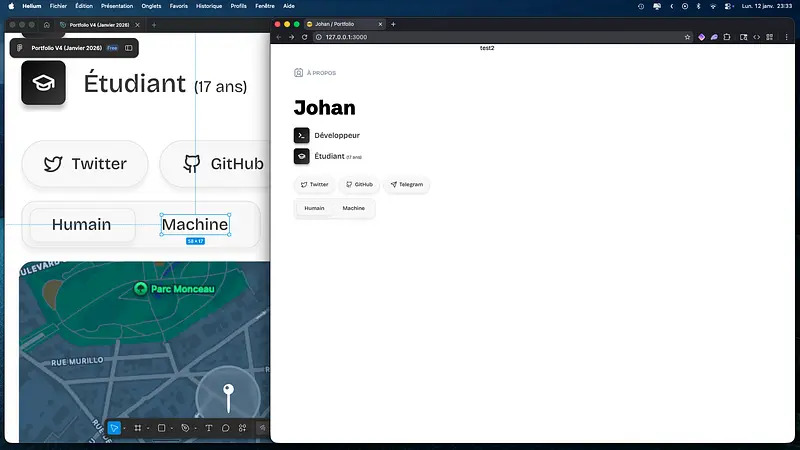Viewport: 800px width, 450px height.
Task: Expand the shape tool dropdown arrow
Action: pos(172,428)
